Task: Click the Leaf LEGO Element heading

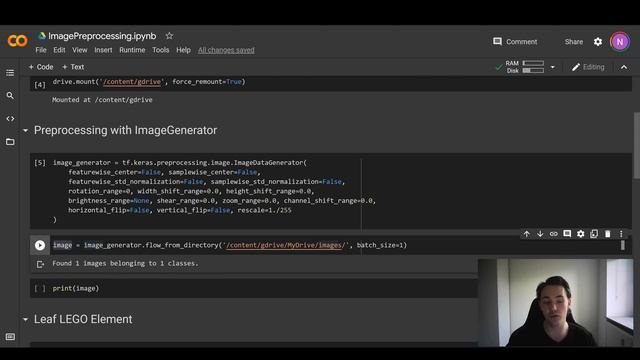Action: (x=83, y=319)
